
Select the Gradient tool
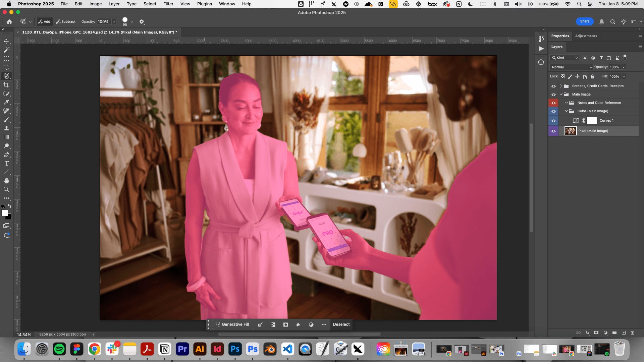(6, 137)
